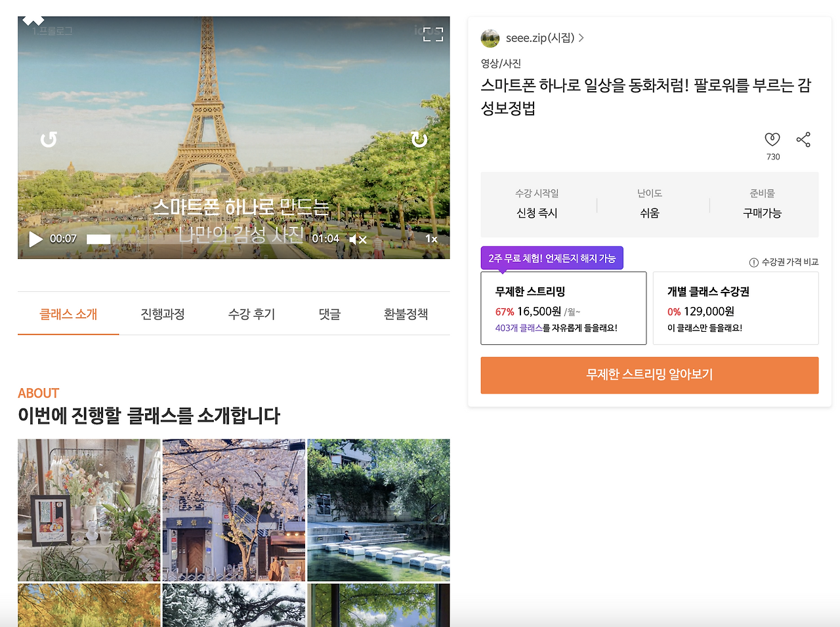Skip the video forward 5 seconds
This screenshot has height=627, width=840.
pos(418,139)
